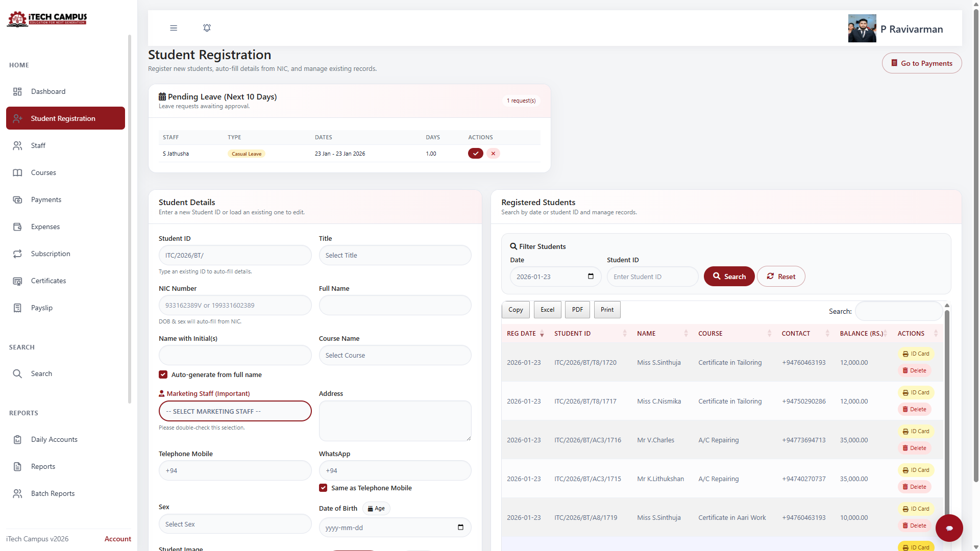The width and height of the screenshot is (980, 551).
Task: Click P Ravivarman's profile photo
Action: (862, 29)
